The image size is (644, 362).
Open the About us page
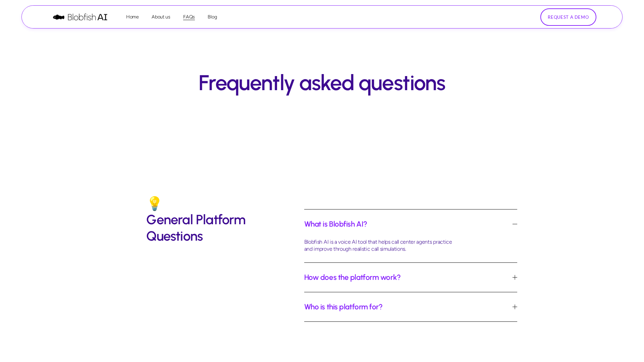point(161,17)
